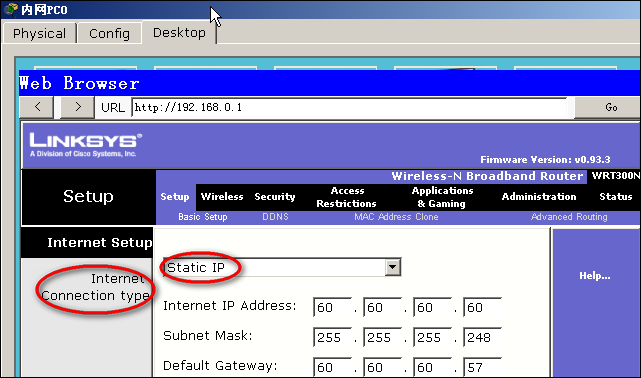Switch to the Physical tab
Screen dimensions: 641x378
click(x=39, y=33)
